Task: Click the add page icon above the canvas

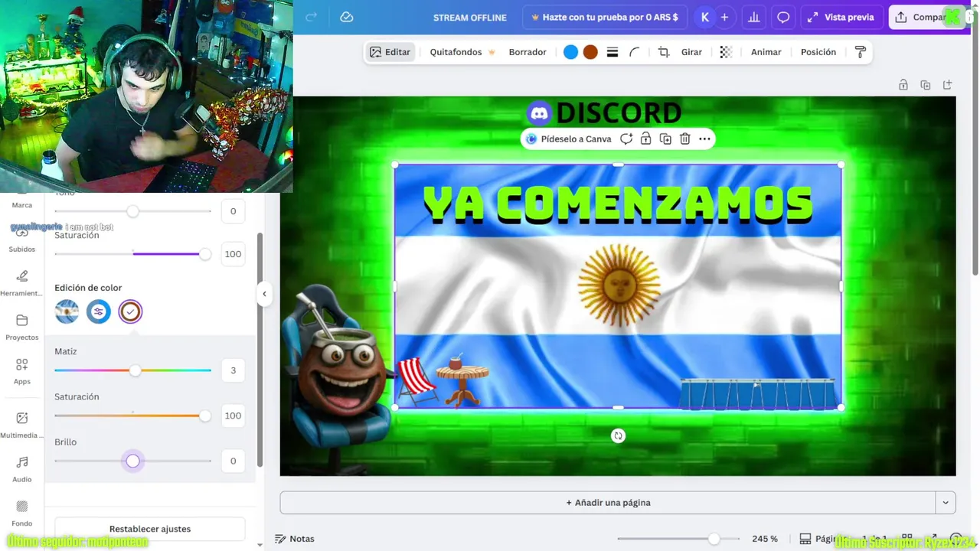Action: click(x=947, y=85)
